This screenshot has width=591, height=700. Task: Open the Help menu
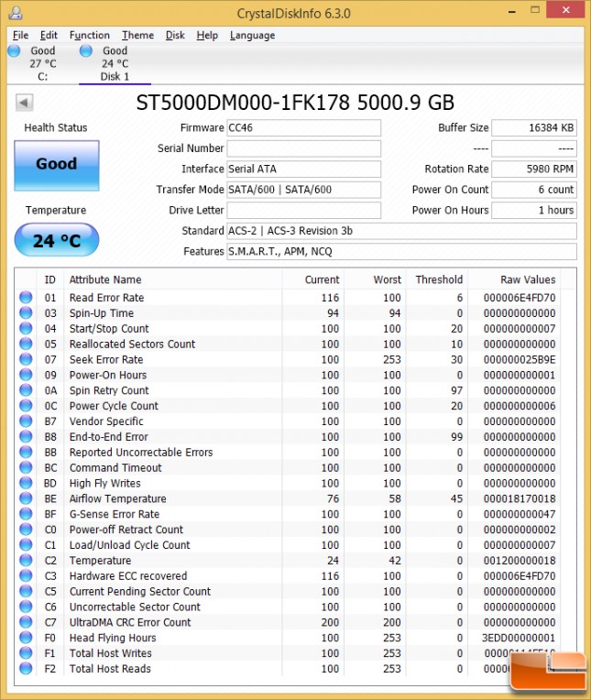[207, 35]
